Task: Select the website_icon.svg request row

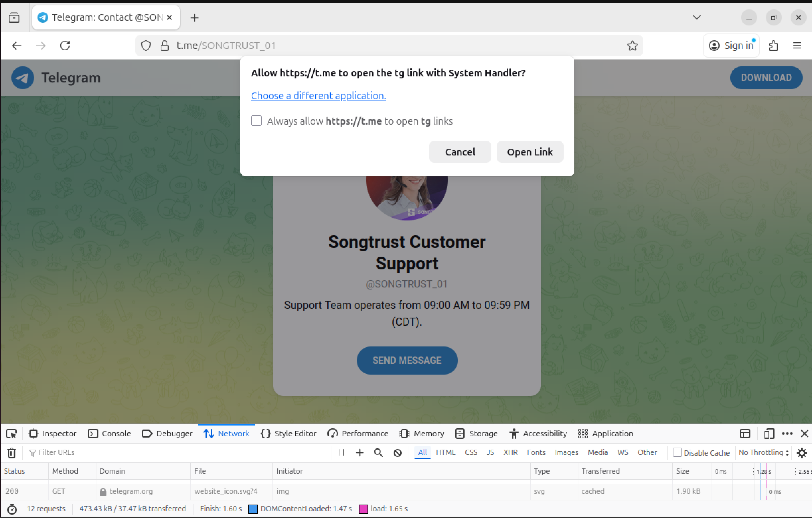Action: 225,491
